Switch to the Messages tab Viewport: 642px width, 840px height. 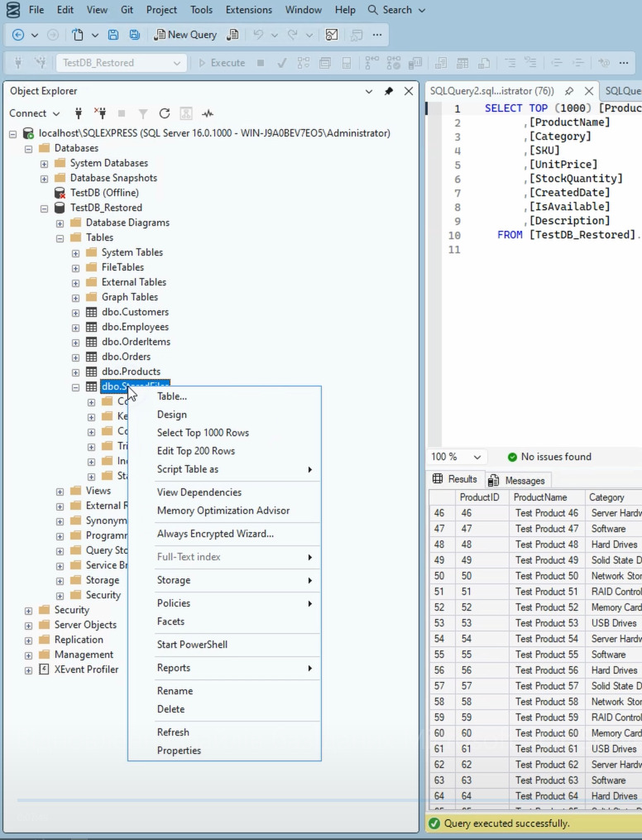(x=517, y=481)
